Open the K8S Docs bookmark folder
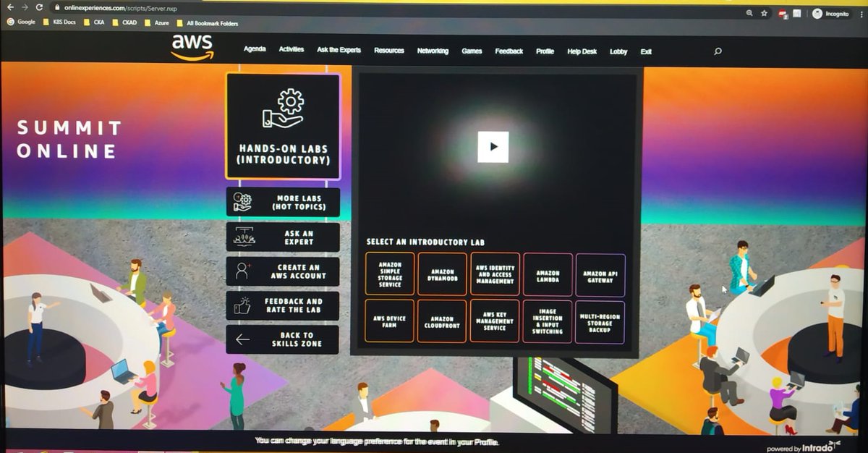Image resolution: width=868 pixels, height=453 pixels. point(59,22)
